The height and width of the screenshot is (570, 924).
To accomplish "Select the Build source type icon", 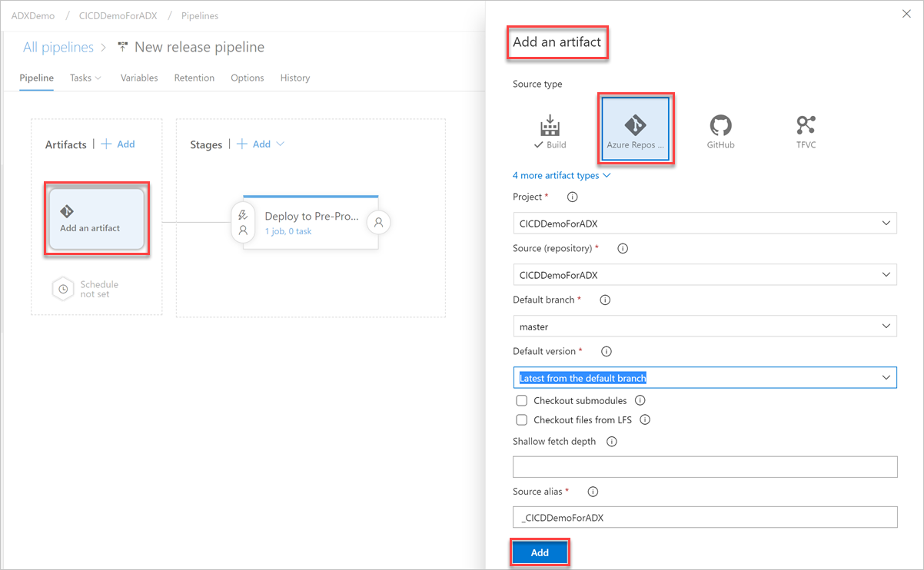I will pyautogui.click(x=550, y=129).
